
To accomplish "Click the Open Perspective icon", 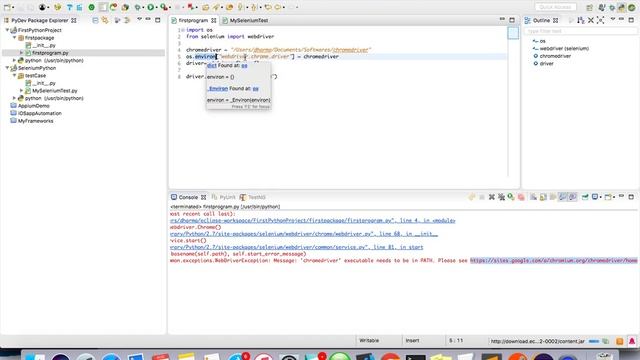I will click(589, 7).
